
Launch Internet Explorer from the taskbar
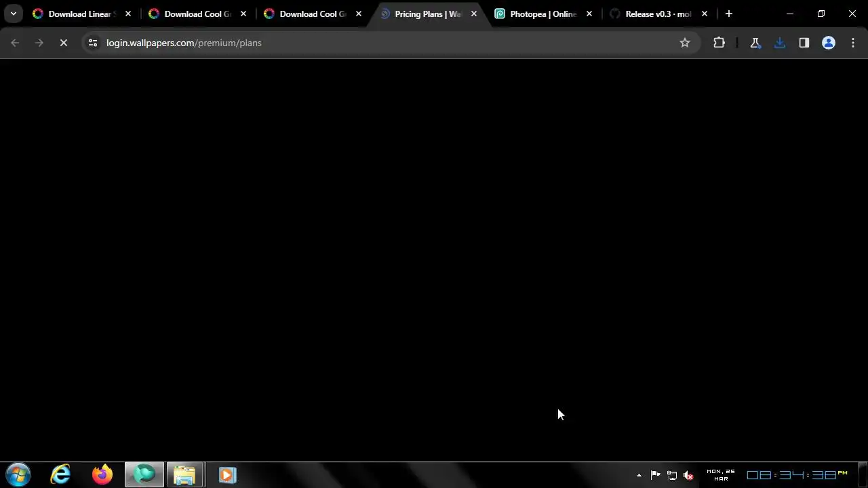click(x=60, y=474)
